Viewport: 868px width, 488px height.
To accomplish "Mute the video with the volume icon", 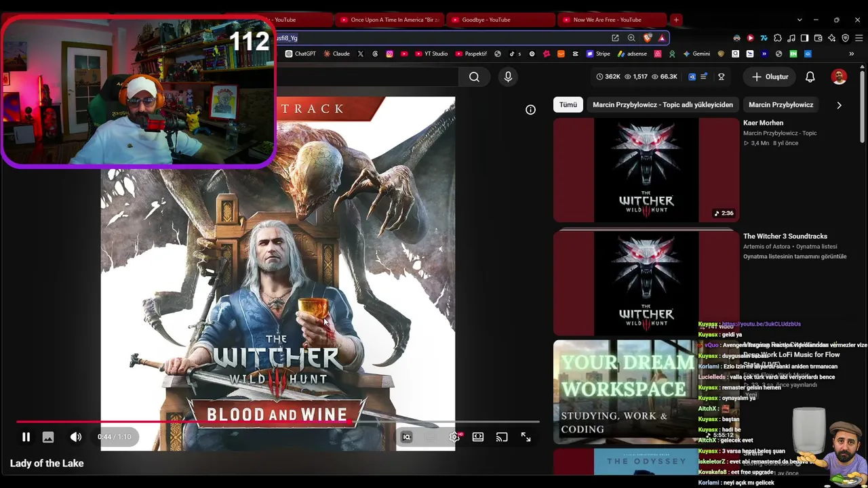I will pyautogui.click(x=76, y=437).
